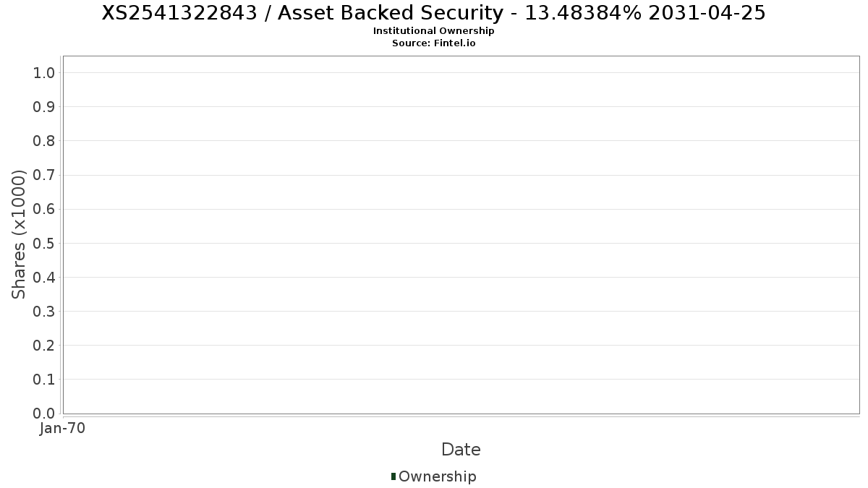Click the 0.3 y-axis tick label

pos(44,312)
